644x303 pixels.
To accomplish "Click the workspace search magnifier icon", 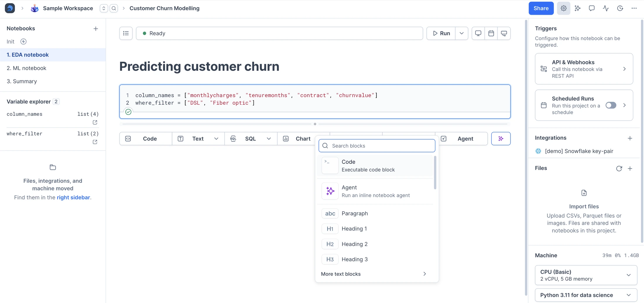I will 114,8.
